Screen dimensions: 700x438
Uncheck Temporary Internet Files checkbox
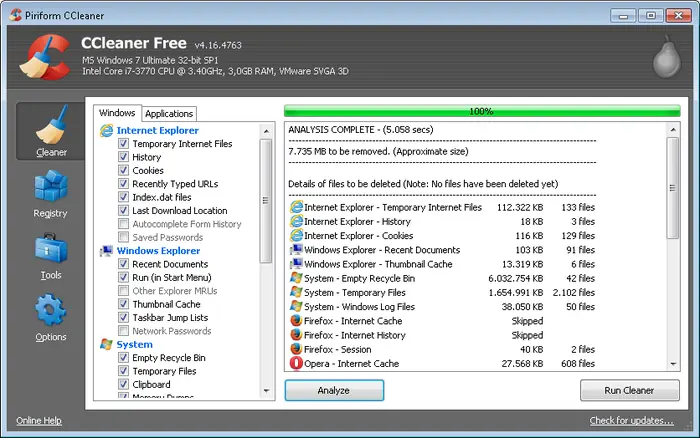point(124,144)
